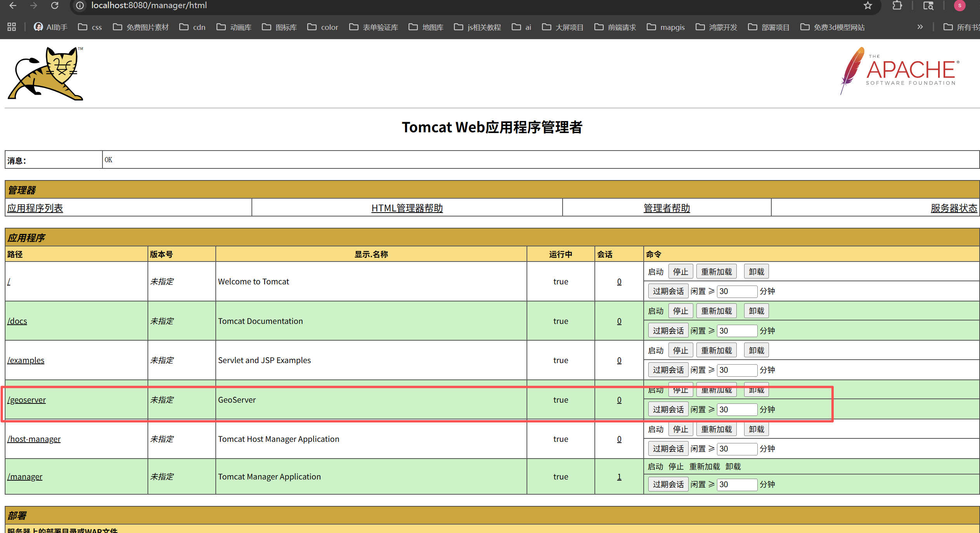Edit idle minutes field for /geoserver
The width and height of the screenshot is (980, 533).
click(x=737, y=410)
